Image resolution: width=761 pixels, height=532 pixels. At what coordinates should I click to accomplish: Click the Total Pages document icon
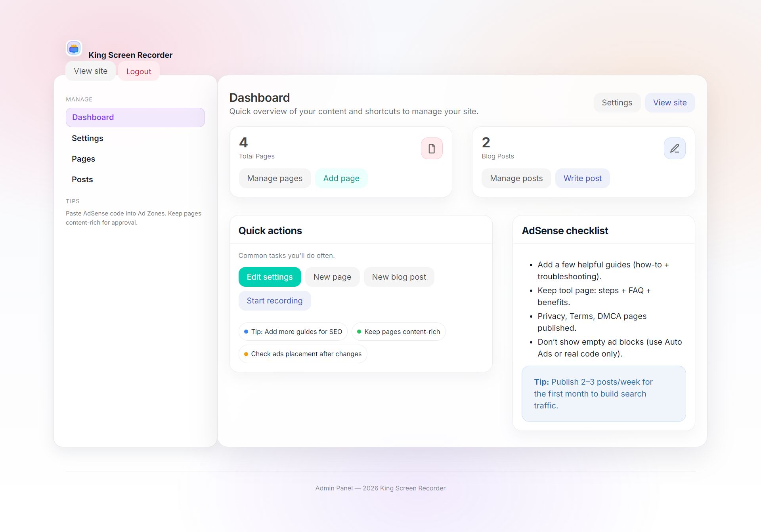click(x=432, y=149)
